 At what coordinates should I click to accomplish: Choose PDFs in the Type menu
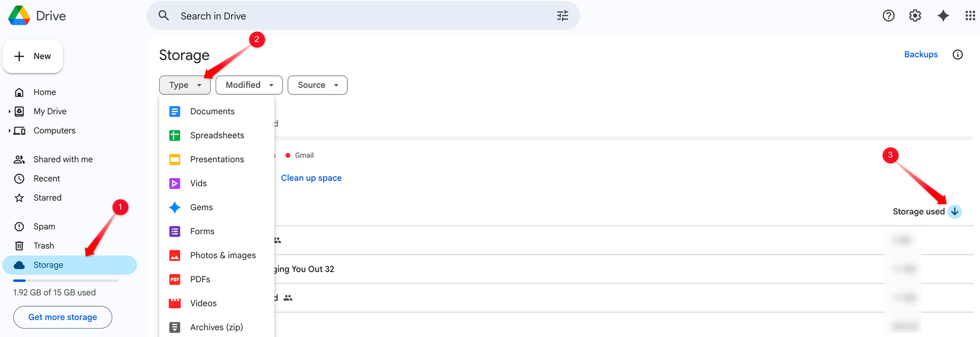pos(200,279)
